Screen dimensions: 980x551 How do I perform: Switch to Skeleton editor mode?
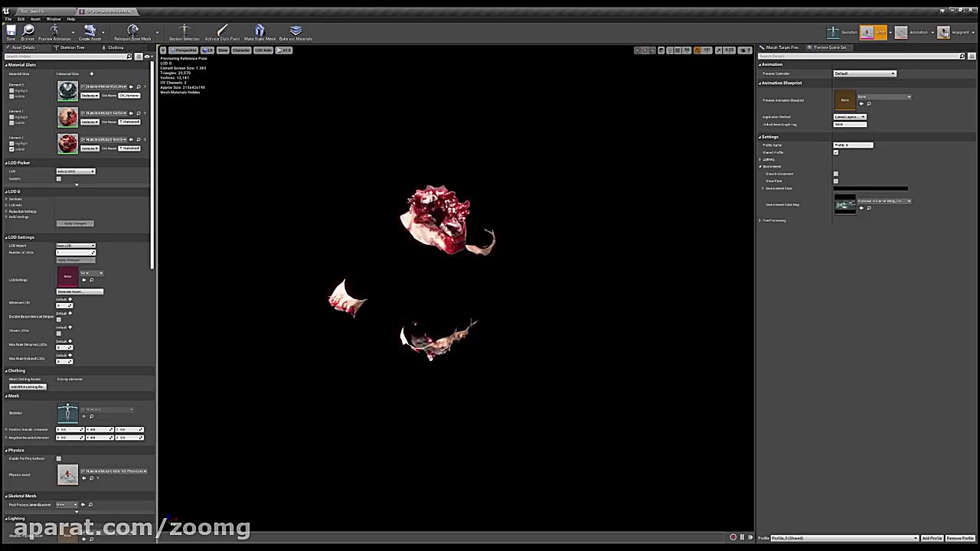coord(834,32)
